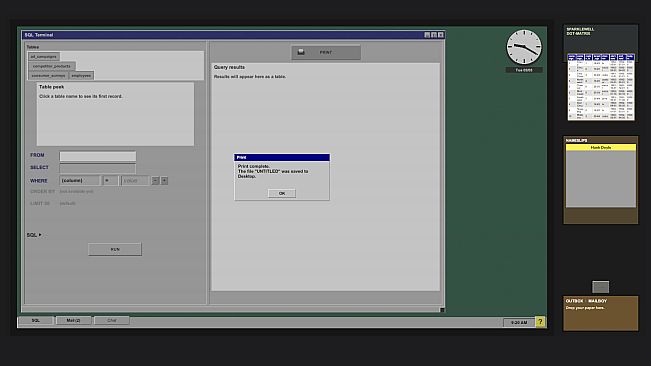This screenshot has width=651, height=366.
Task: Select the ad_campaigns table
Action: (x=44, y=56)
